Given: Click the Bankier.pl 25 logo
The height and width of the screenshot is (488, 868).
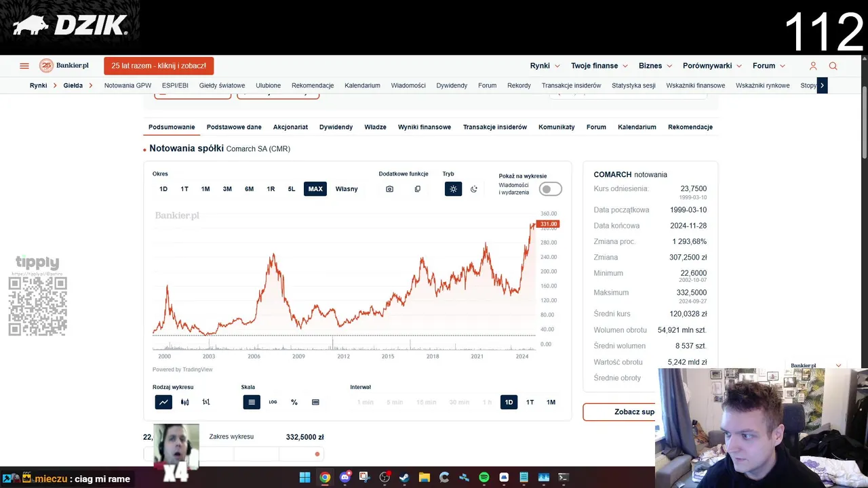Looking at the screenshot, I should (x=64, y=66).
